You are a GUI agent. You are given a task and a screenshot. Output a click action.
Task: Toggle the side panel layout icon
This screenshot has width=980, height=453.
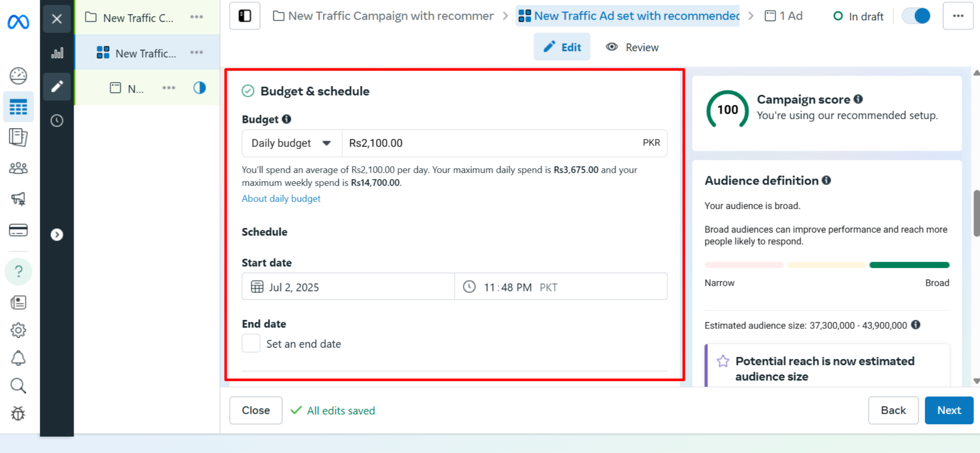click(x=245, y=16)
